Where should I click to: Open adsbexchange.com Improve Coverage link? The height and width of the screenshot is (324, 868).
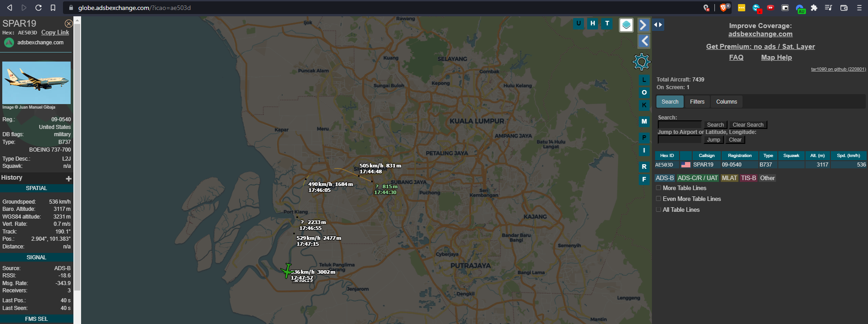[x=761, y=34]
